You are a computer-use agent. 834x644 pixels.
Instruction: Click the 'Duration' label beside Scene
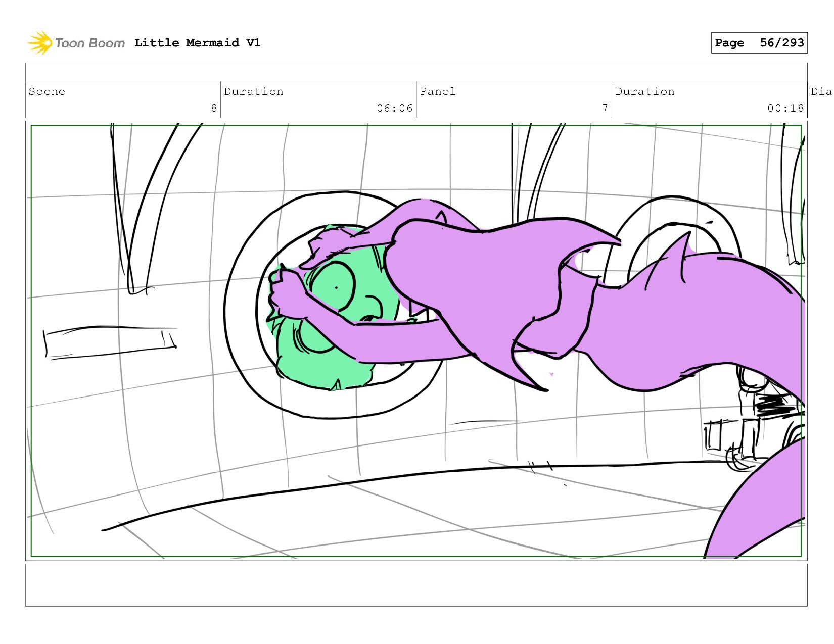254,91
